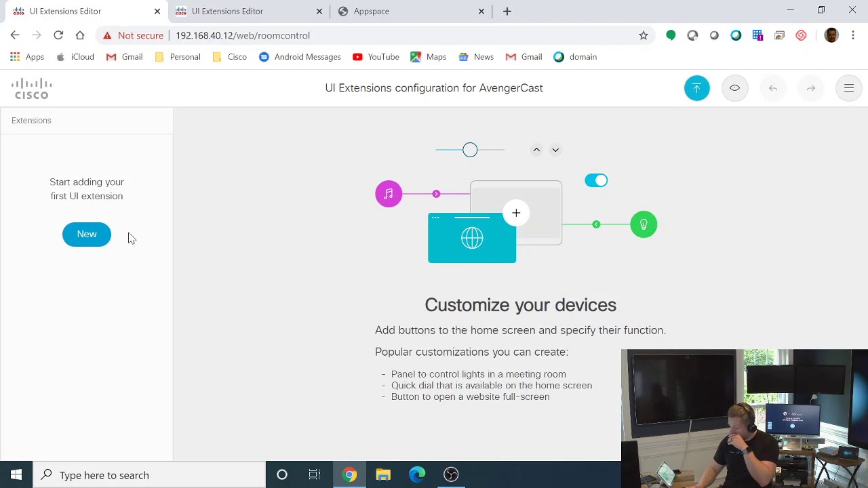Open the News bookmark

click(x=476, y=57)
